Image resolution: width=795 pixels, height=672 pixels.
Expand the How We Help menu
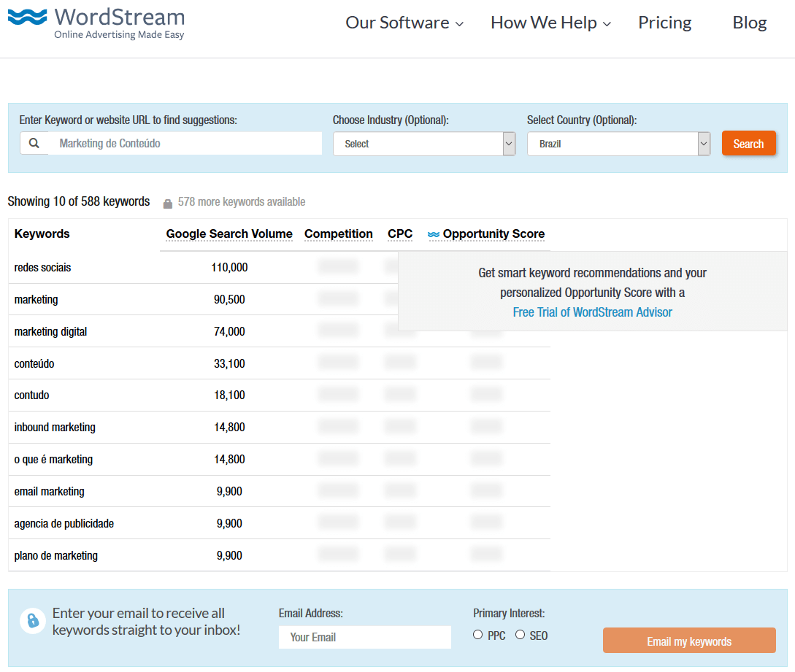pos(550,23)
